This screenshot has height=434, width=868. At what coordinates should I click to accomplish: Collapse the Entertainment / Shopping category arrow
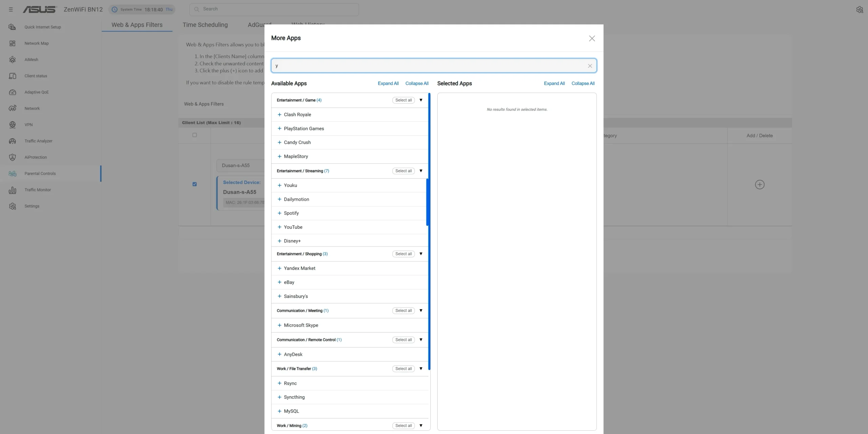pyautogui.click(x=421, y=254)
